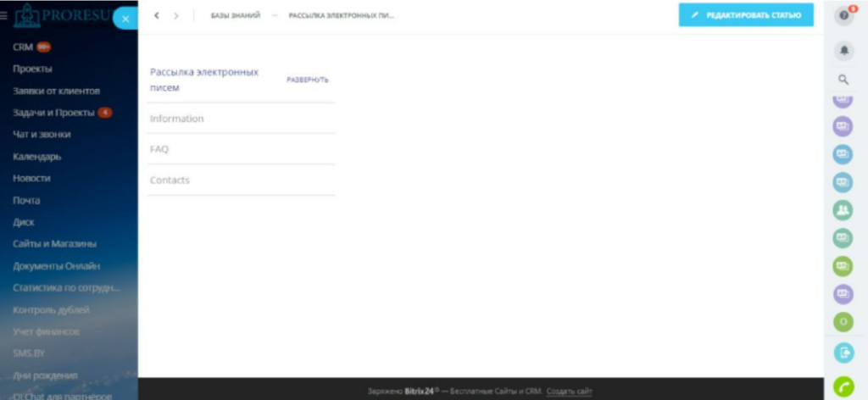Open Диск in the sidebar
868x400 pixels.
(23, 222)
